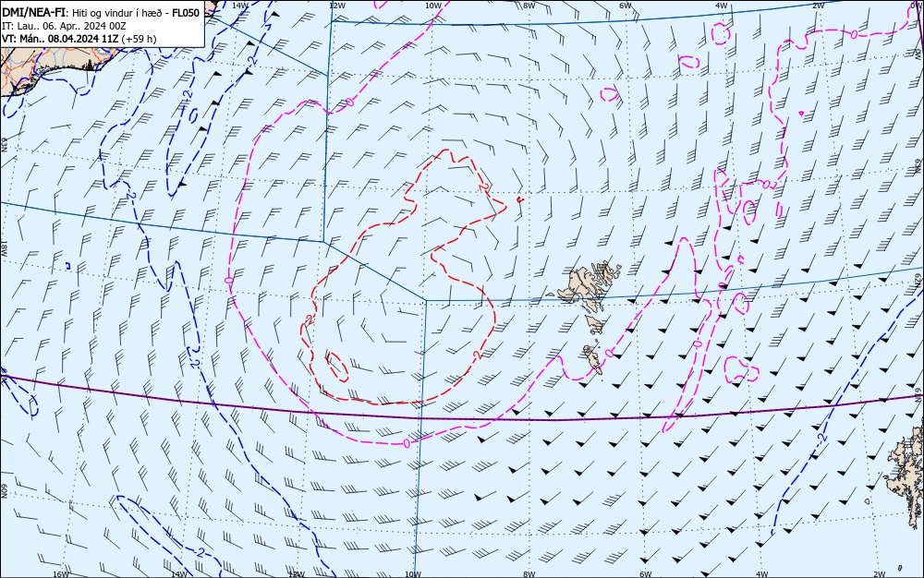The image size is (924, 578).
Task: Click the 6W longitude label on top edge
Action: (626, 6)
